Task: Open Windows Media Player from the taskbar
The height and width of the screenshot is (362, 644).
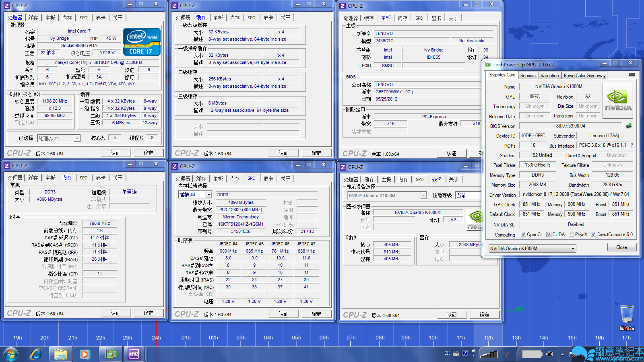Action: pyautogui.click(x=85, y=354)
